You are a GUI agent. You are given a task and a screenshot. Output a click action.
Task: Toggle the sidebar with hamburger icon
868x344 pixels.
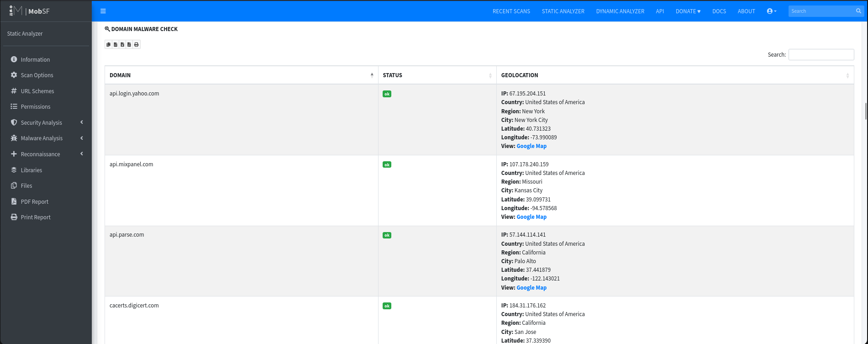103,11
